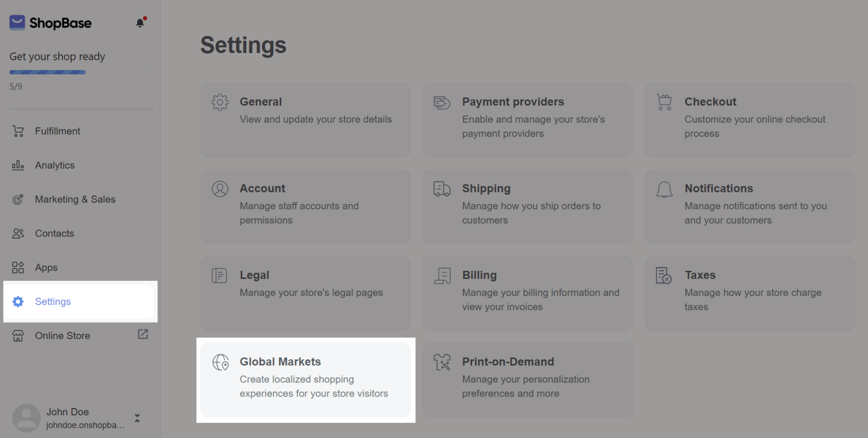Open the Apps section

[x=46, y=268]
